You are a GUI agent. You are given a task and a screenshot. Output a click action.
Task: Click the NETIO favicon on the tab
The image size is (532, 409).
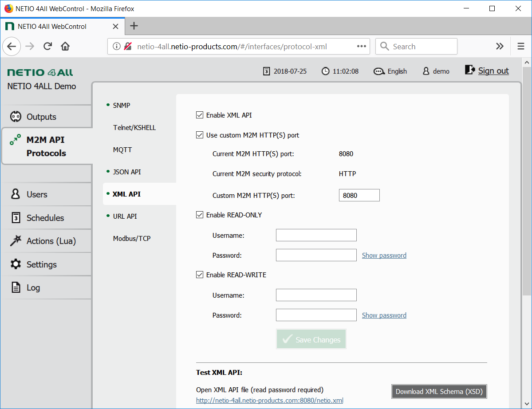point(10,27)
